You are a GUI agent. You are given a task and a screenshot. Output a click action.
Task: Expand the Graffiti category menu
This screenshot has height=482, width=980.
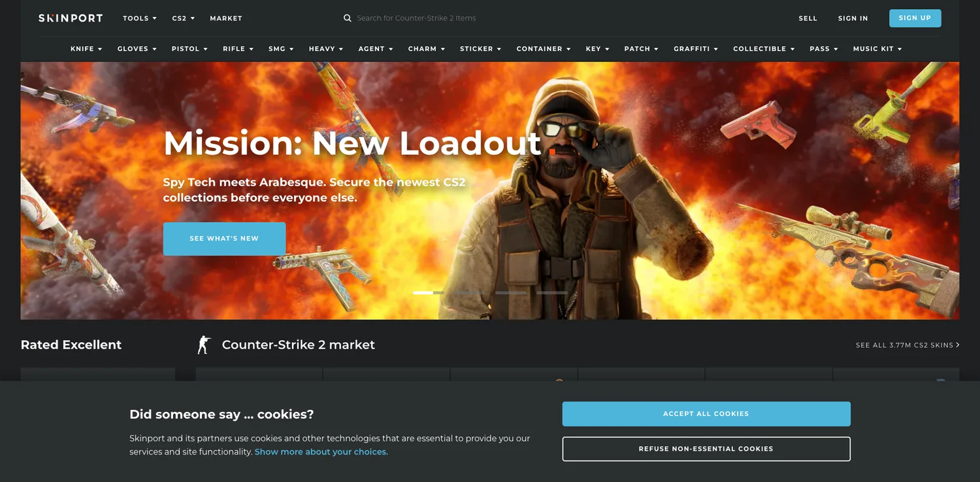[x=696, y=49]
